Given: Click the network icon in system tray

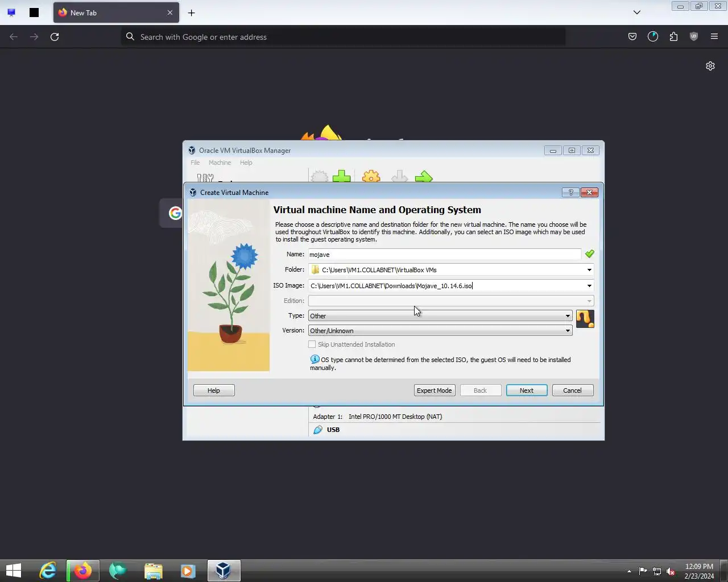Looking at the screenshot, I should click(x=656, y=571).
